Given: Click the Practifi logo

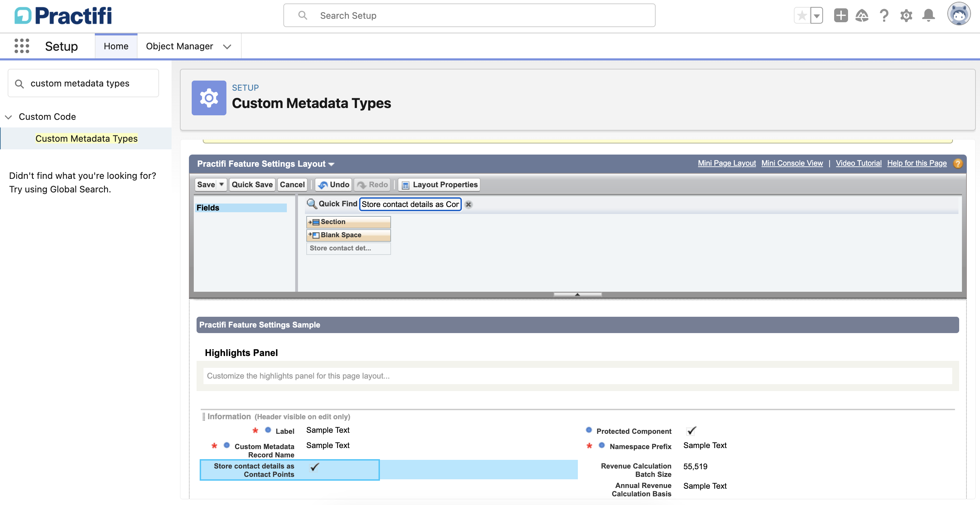Looking at the screenshot, I should (63, 16).
